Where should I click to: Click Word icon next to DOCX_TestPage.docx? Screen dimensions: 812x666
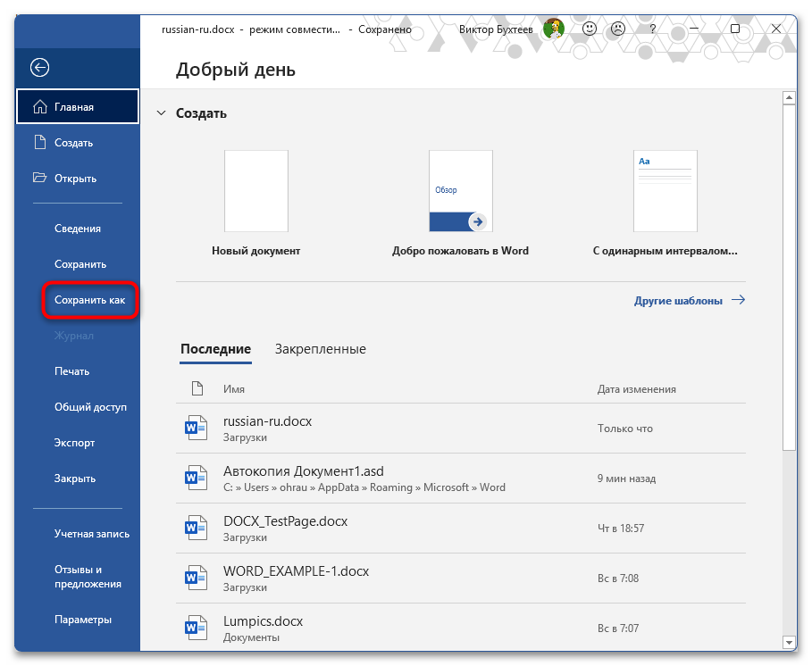(194, 528)
